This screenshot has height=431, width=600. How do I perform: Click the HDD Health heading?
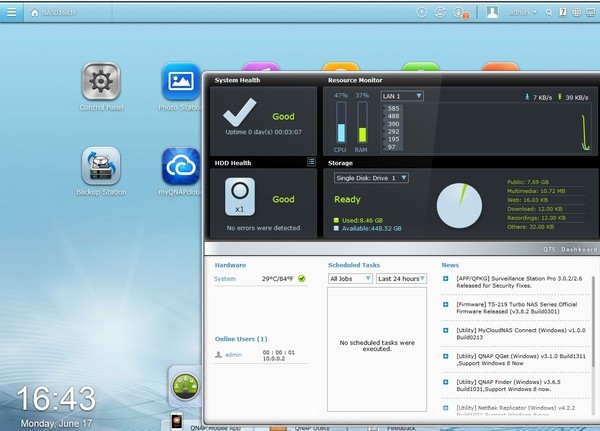233,163
